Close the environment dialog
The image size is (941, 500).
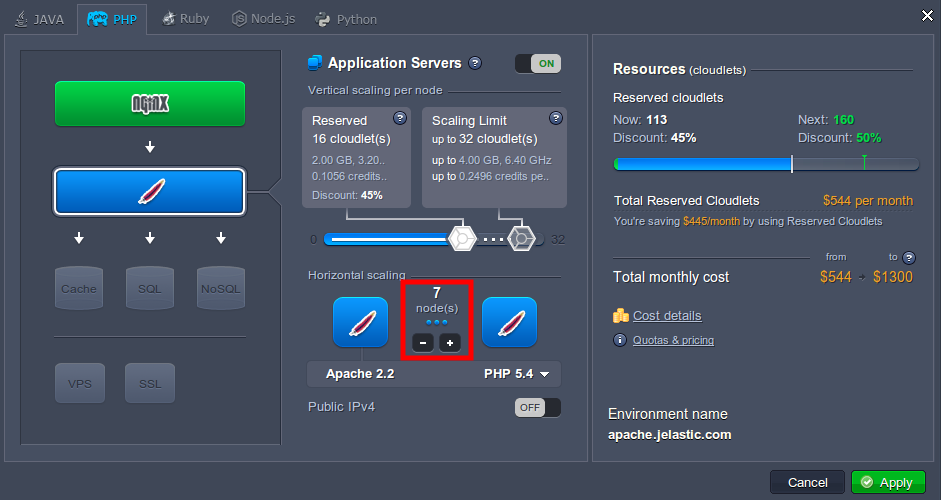click(927, 16)
